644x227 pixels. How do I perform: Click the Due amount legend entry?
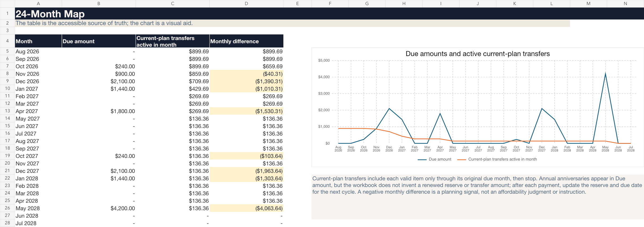434,159
